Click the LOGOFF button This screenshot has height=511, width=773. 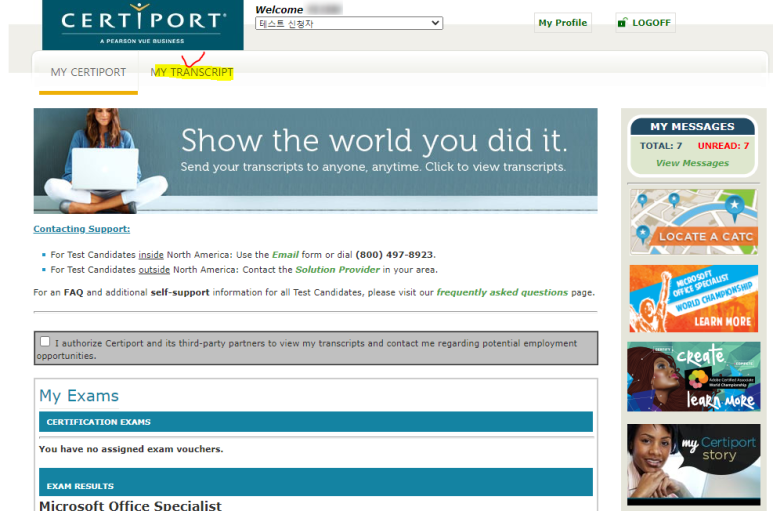(645, 23)
